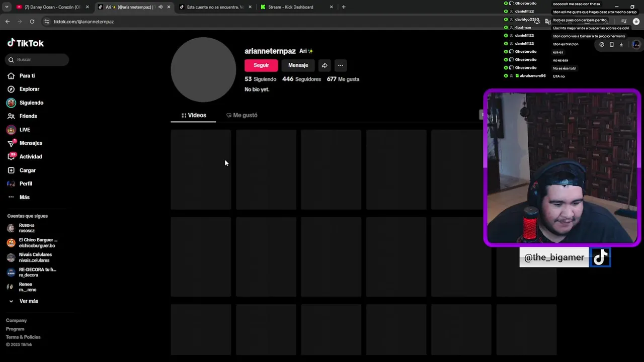This screenshot has height=362, width=644.
Task: Open followed account RE-DECORA
Action: (31, 273)
